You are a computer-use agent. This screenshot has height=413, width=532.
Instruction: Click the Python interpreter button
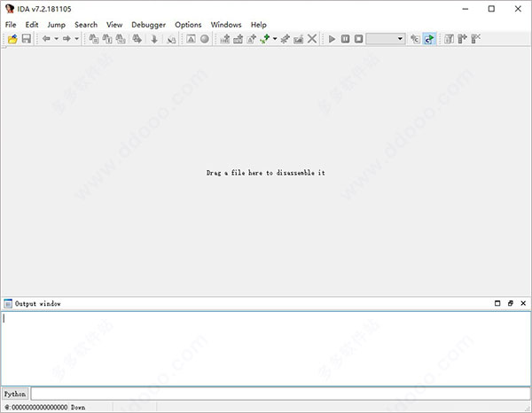tap(15, 394)
